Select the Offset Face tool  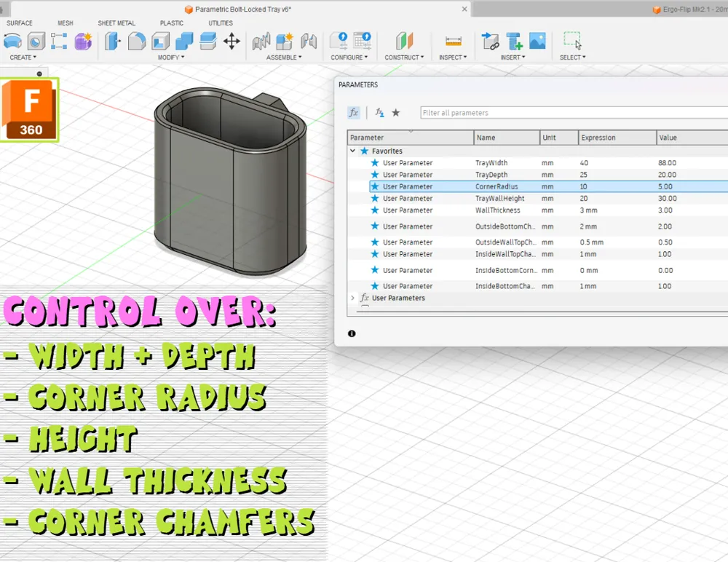click(x=208, y=41)
